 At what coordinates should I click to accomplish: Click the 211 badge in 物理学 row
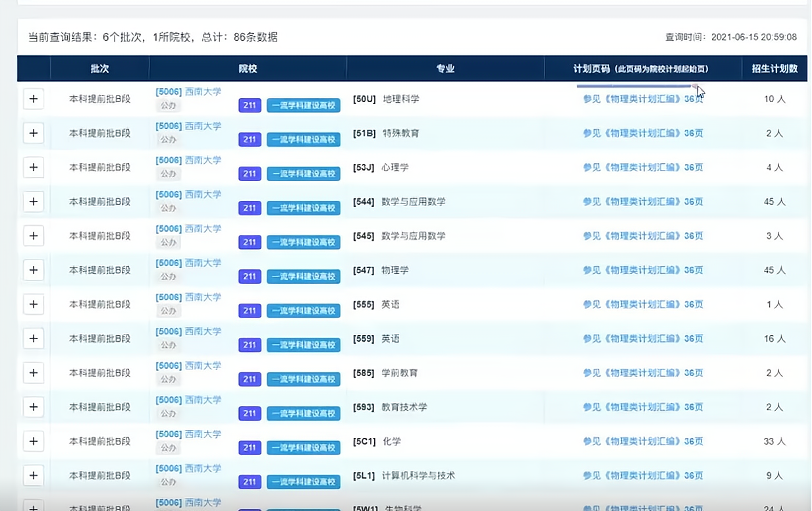click(250, 277)
